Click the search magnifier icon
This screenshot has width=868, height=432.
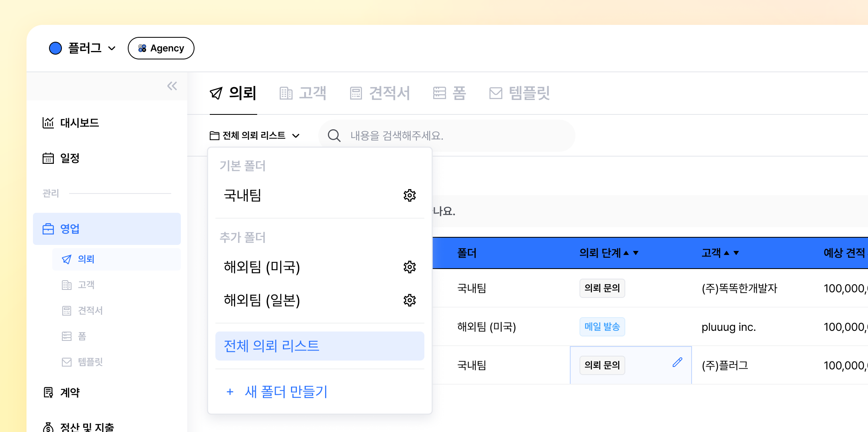(x=334, y=136)
